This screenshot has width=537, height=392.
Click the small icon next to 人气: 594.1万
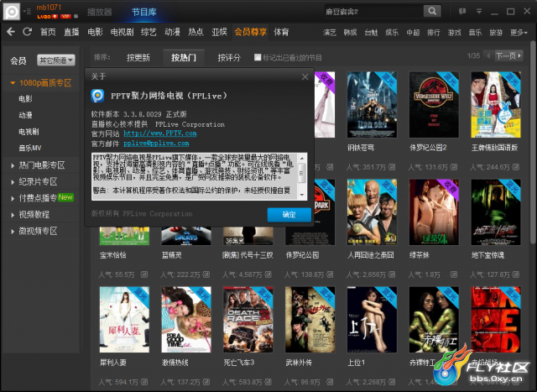click(143, 382)
